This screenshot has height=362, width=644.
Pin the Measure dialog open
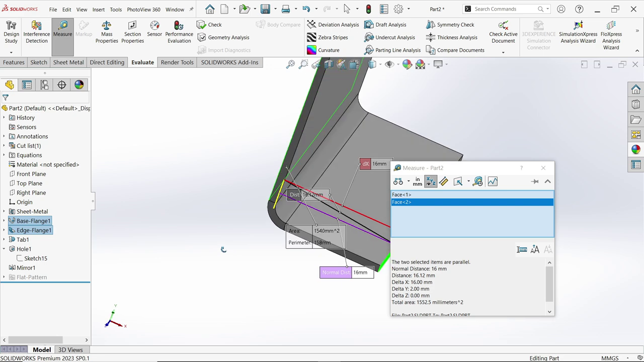pos(535,182)
